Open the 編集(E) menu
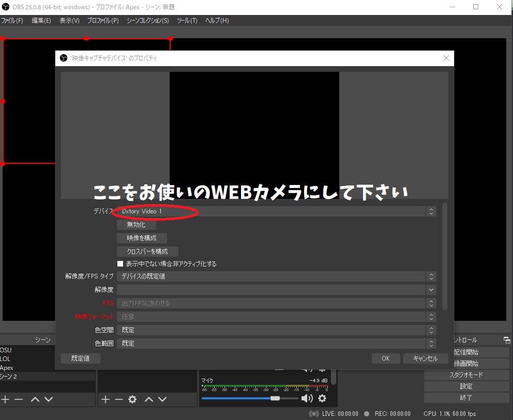Image resolution: width=513 pixels, height=420 pixels. tap(41, 21)
